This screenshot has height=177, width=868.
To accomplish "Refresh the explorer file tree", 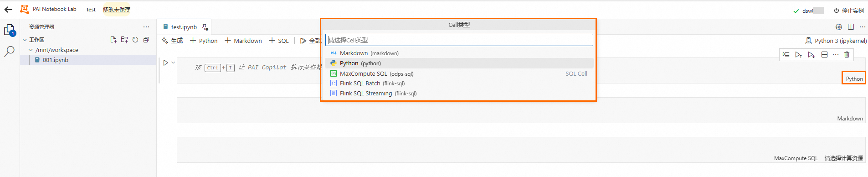I will (135, 40).
